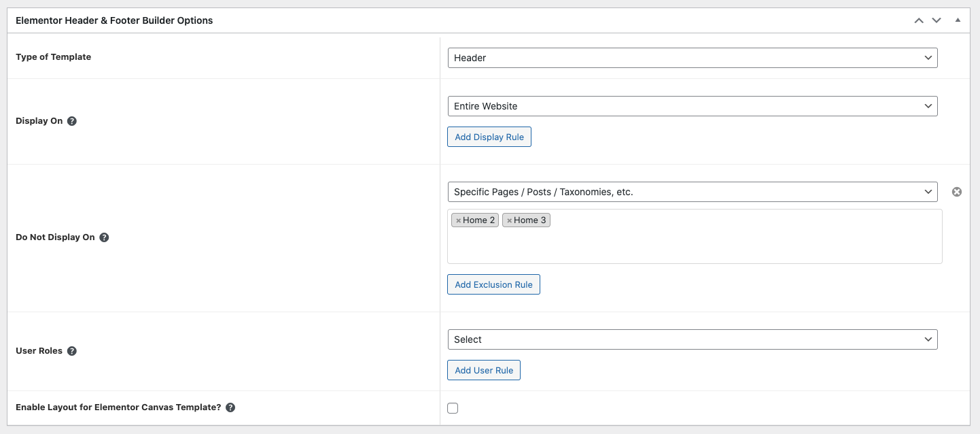Remove the Home 2 tag
980x434 pixels.
[459, 220]
